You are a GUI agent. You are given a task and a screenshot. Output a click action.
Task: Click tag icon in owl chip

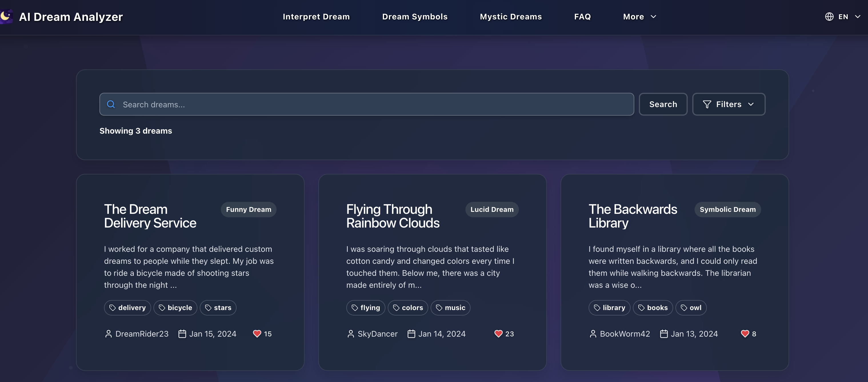coord(684,307)
